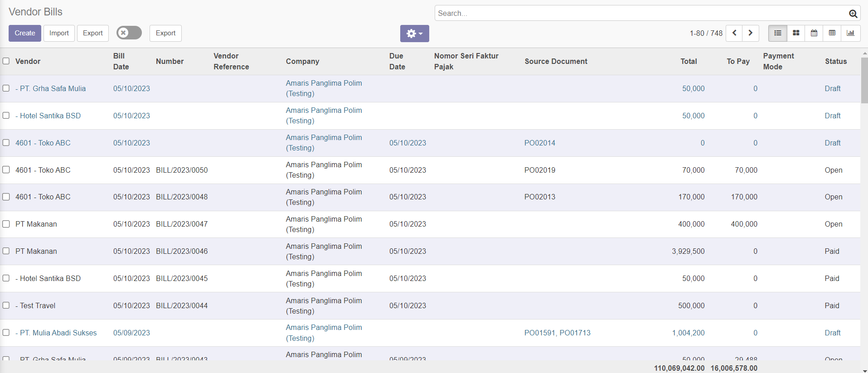
Task: Check the BILL/2023/0044 row
Action: pos(6,305)
